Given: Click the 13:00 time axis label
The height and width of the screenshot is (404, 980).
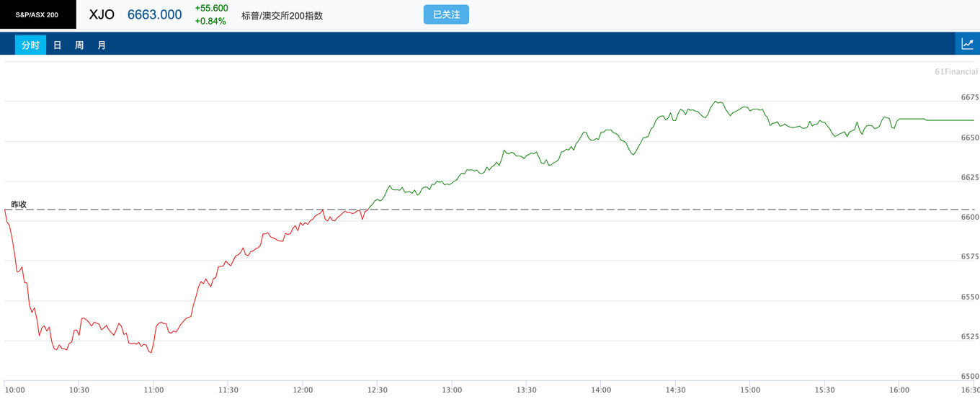Looking at the screenshot, I should [452, 390].
